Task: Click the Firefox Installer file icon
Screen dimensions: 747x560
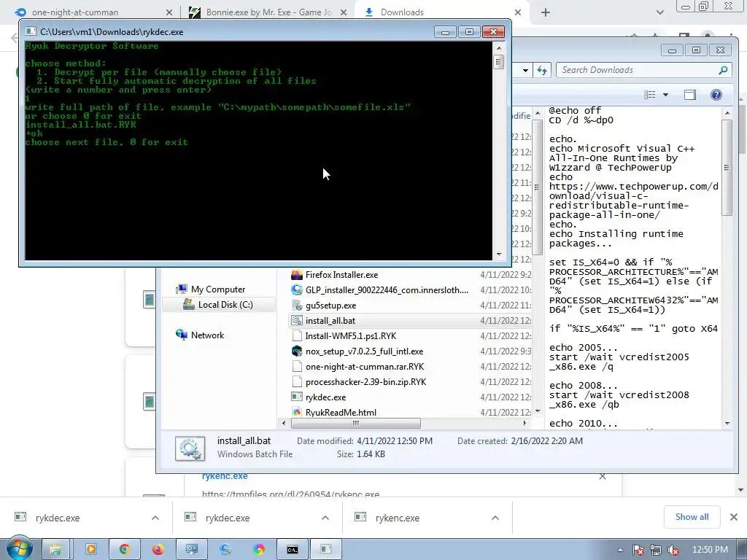Action: point(297,275)
